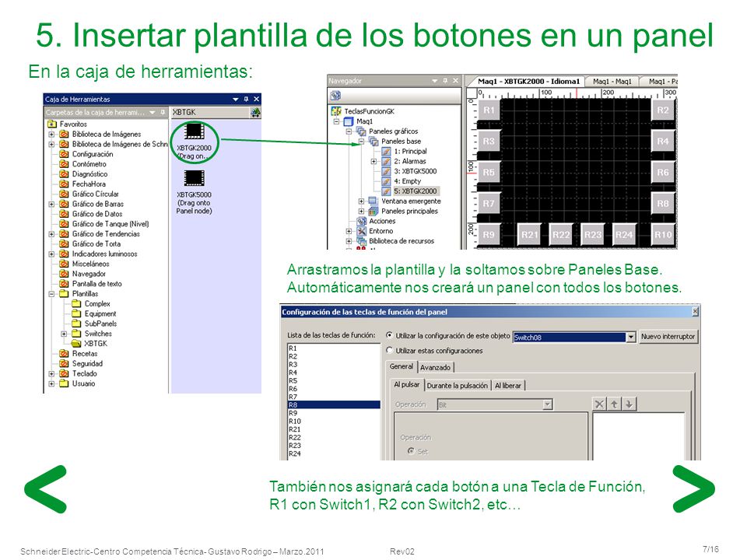Image resolution: width=747 pixels, height=560 pixels.
Task: Select the Acciones node in Navegador
Action: point(377,221)
